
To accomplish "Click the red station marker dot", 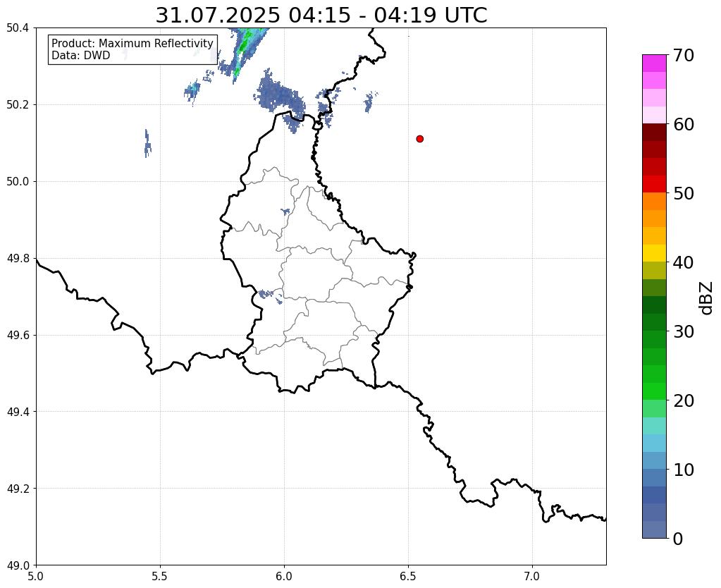I will pos(419,139).
